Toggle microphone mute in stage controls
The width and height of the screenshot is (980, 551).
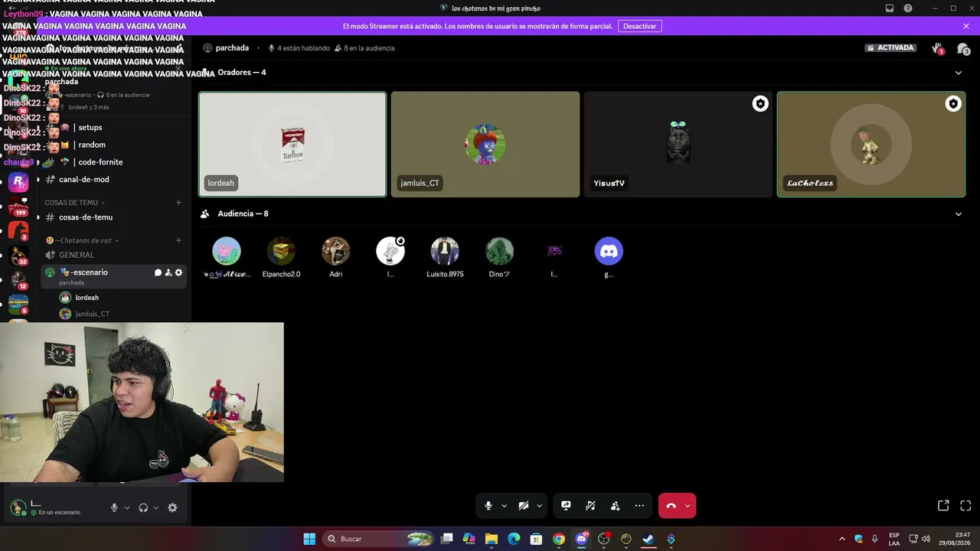pyautogui.click(x=488, y=506)
